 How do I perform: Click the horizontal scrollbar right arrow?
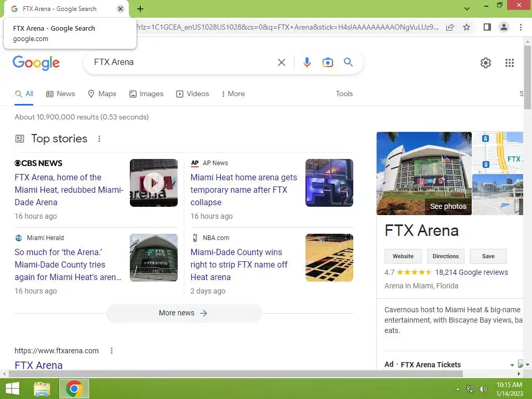[519, 374]
